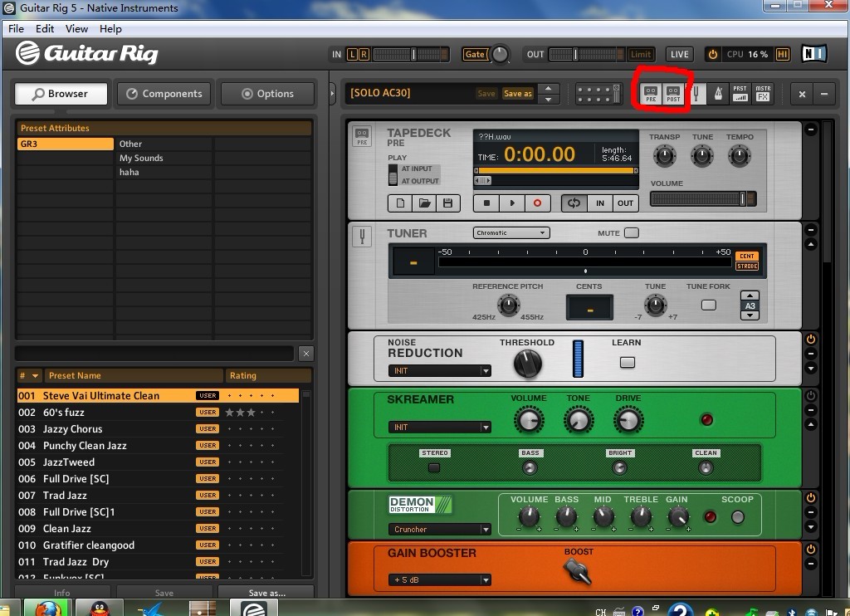Start recording in the tapedeck
The height and width of the screenshot is (616, 850).
(537, 203)
